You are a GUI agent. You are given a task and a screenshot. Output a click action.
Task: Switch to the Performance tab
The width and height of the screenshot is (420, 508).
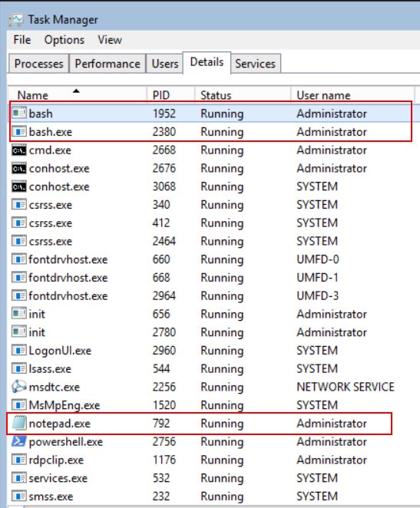[107, 64]
